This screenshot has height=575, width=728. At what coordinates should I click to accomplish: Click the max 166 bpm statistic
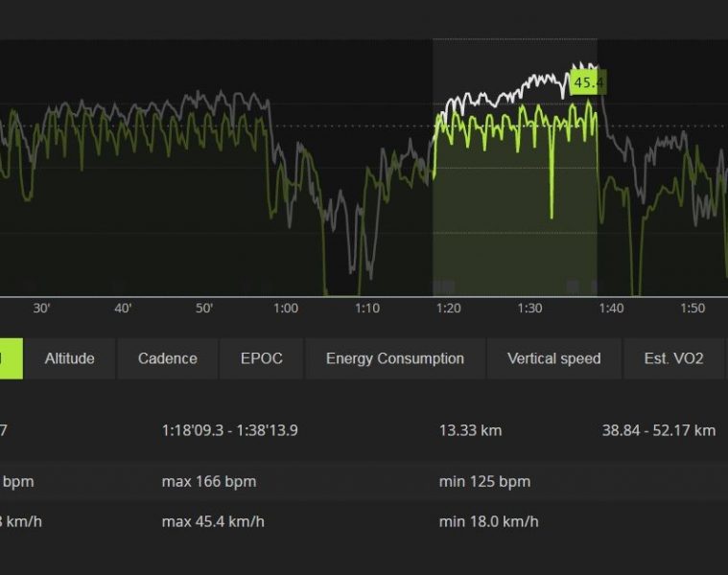(208, 481)
